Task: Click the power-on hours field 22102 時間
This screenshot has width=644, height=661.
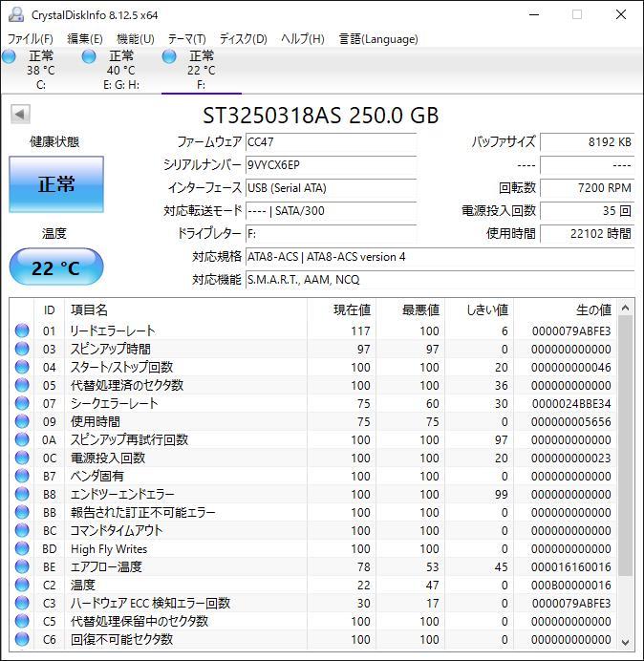Action: pyautogui.click(x=587, y=233)
